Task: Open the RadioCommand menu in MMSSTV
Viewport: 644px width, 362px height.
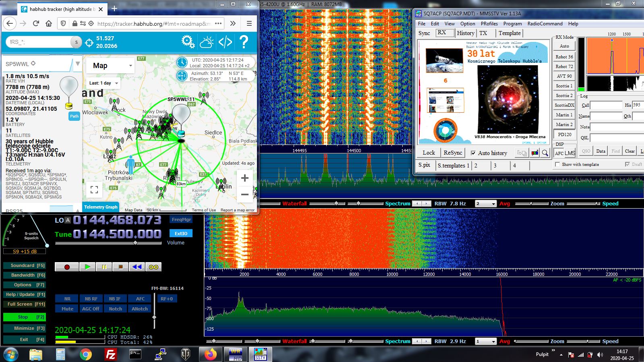Action: coord(545,24)
